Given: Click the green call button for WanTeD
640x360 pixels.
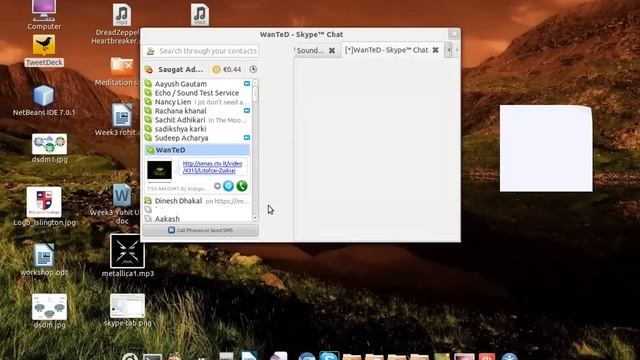Looking at the screenshot, I should (242, 186).
